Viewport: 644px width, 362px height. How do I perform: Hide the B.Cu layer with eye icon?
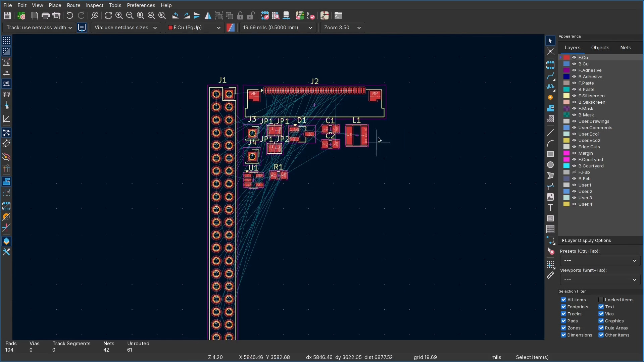click(574, 64)
